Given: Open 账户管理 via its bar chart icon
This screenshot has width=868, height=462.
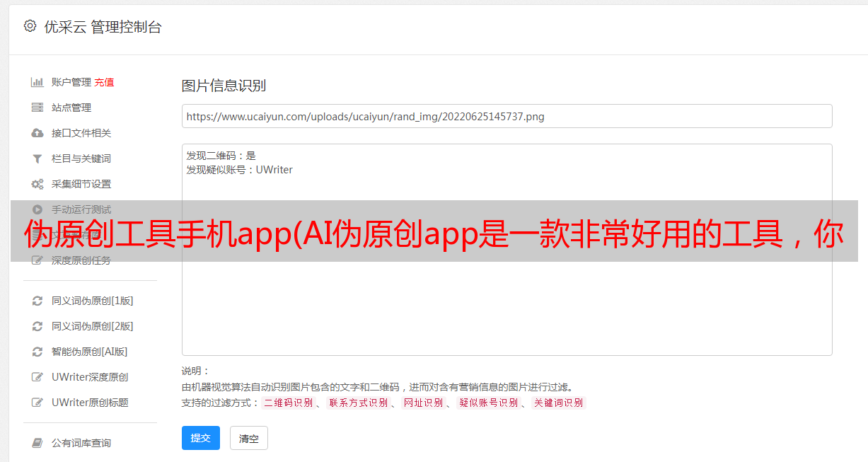Looking at the screenshot, I should click(37, 82).
